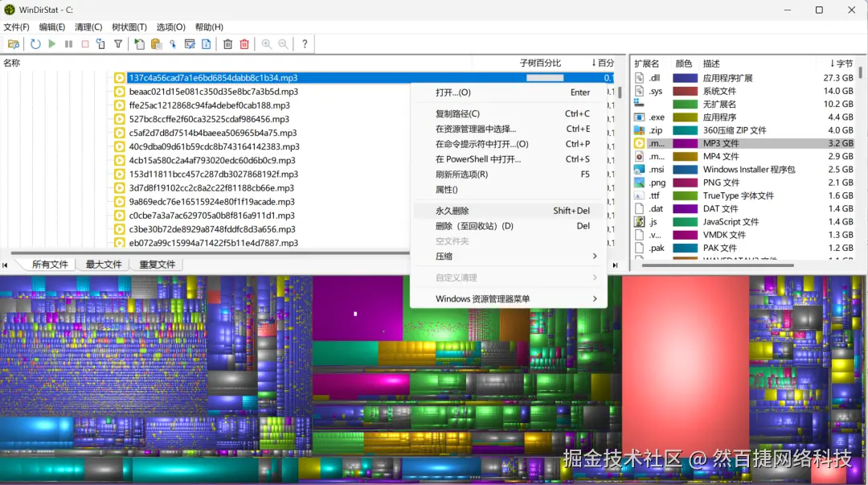Screen dimensions: 868x485
Task: Open the 清理(C) menu
Action: point(88,27)
